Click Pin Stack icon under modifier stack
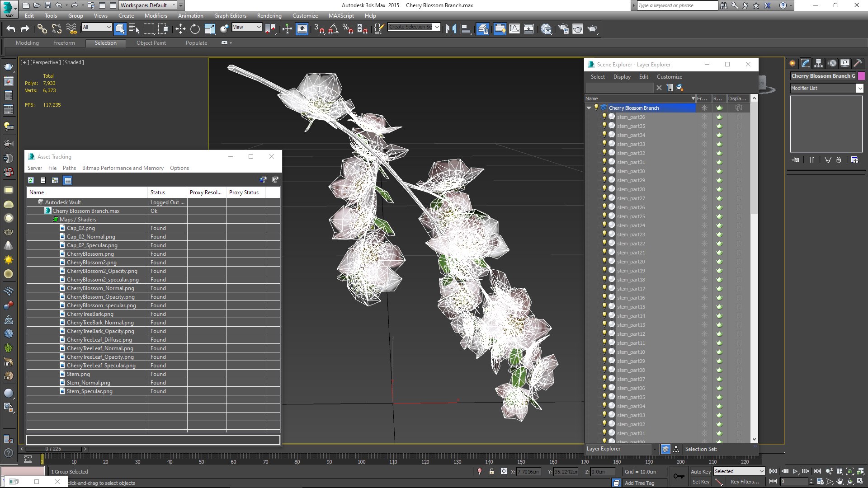The width and height of the screenshot is (868, 488). coord(796,160)
